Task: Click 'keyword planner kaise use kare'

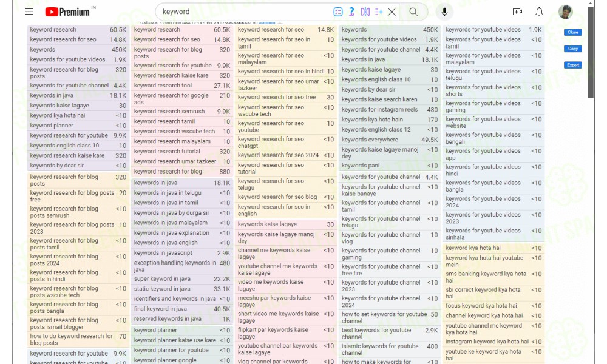Action: coord(182,340)
